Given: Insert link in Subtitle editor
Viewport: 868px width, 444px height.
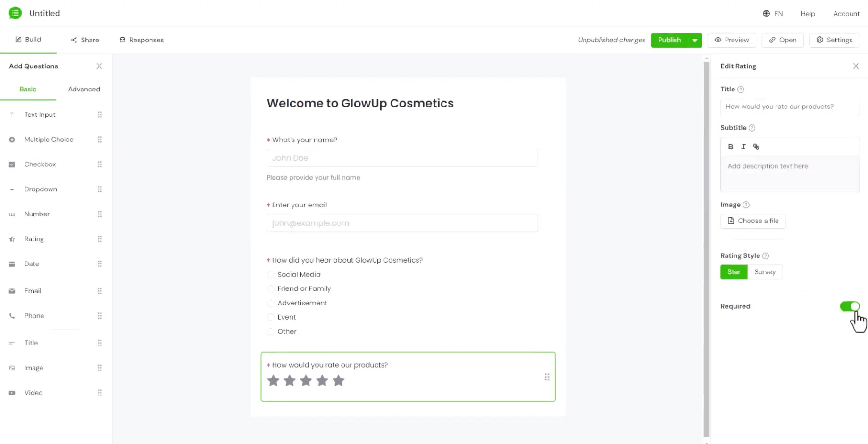Looking at the screenshot, I should (756, 147).
